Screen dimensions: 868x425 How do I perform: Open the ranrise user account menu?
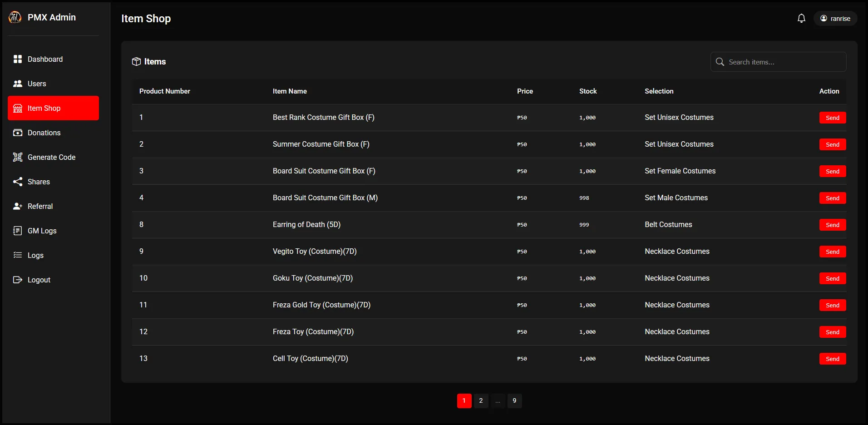[x=835, y=19]
